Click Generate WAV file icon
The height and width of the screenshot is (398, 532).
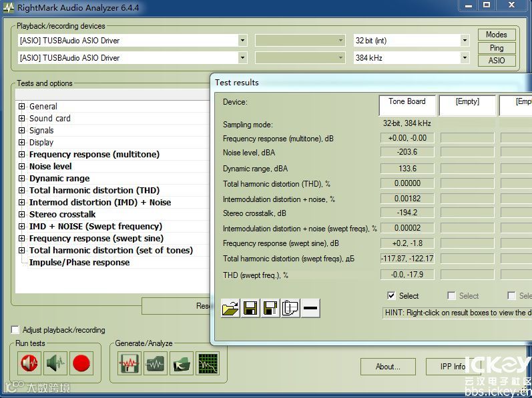point(129,363)
